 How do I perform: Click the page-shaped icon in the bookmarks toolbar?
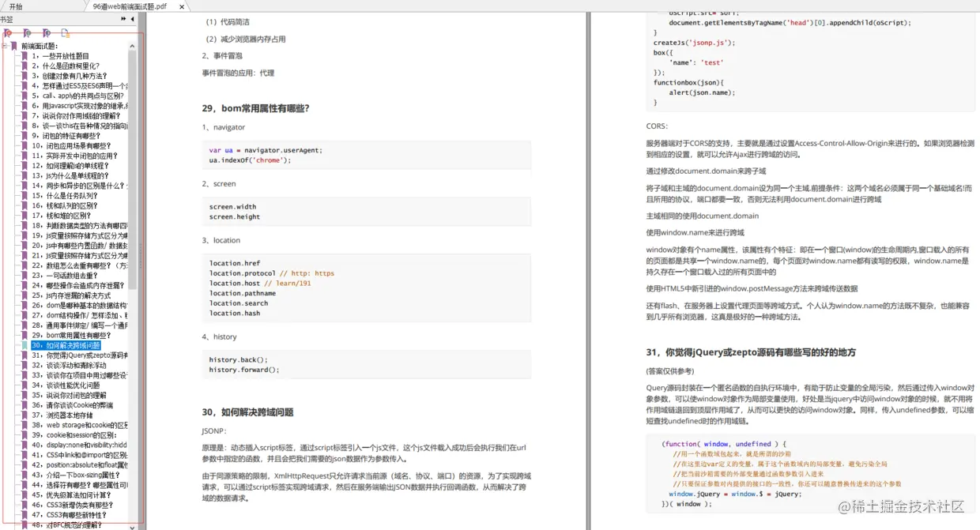(66, 33)
